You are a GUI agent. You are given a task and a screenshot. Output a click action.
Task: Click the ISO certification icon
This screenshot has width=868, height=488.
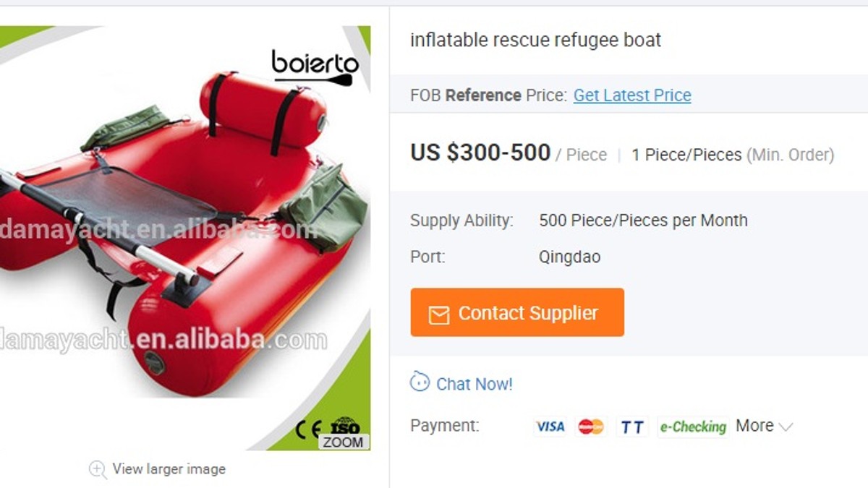[345, 425]
